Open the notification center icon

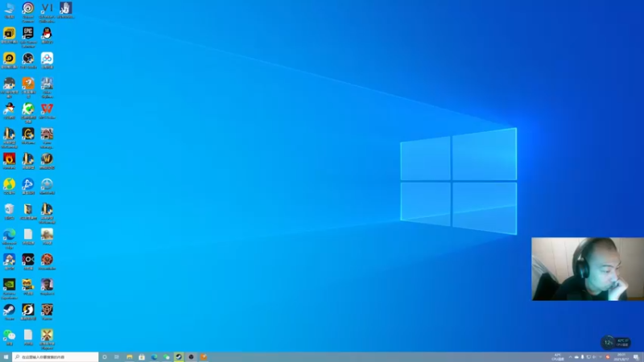click(636, 357)
